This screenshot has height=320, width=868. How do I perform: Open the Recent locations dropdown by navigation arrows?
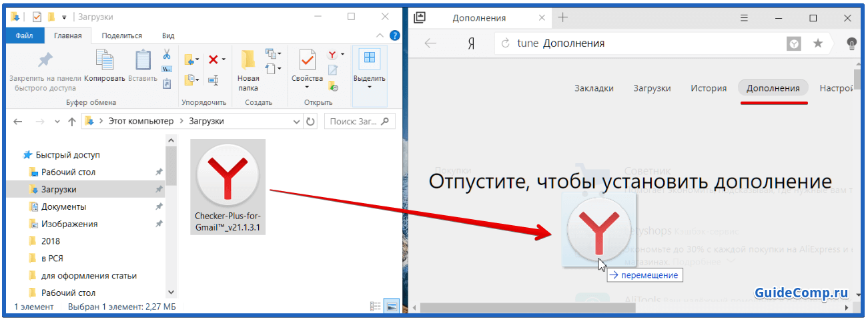[x=57, y=122]
